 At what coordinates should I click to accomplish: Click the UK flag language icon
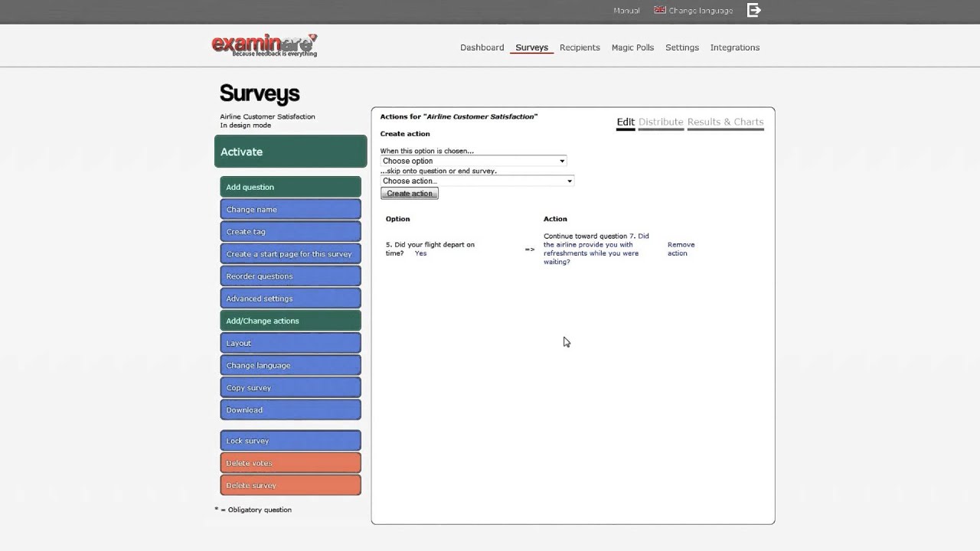pos(659,10)
